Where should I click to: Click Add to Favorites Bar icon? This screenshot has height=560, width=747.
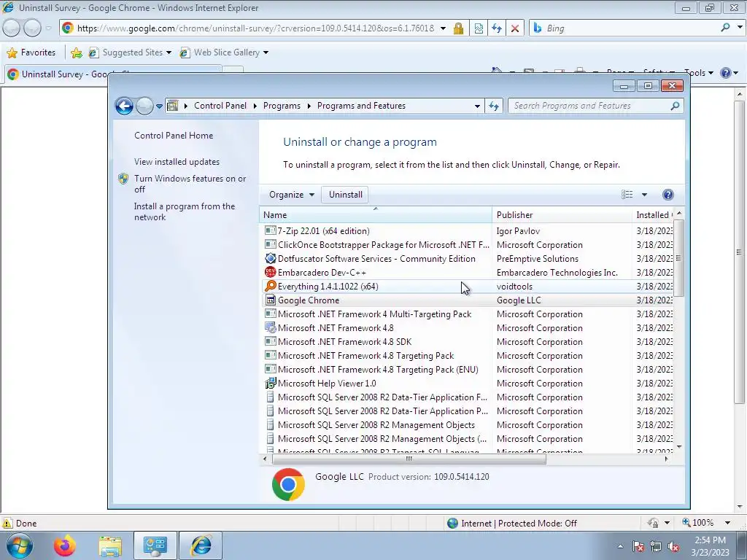click(76, 52)
